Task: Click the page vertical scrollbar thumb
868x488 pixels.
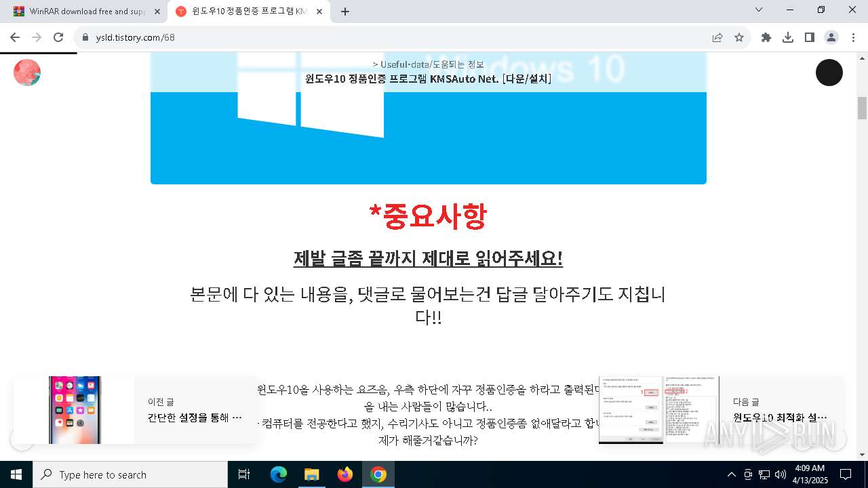Action: coord(862,108)
